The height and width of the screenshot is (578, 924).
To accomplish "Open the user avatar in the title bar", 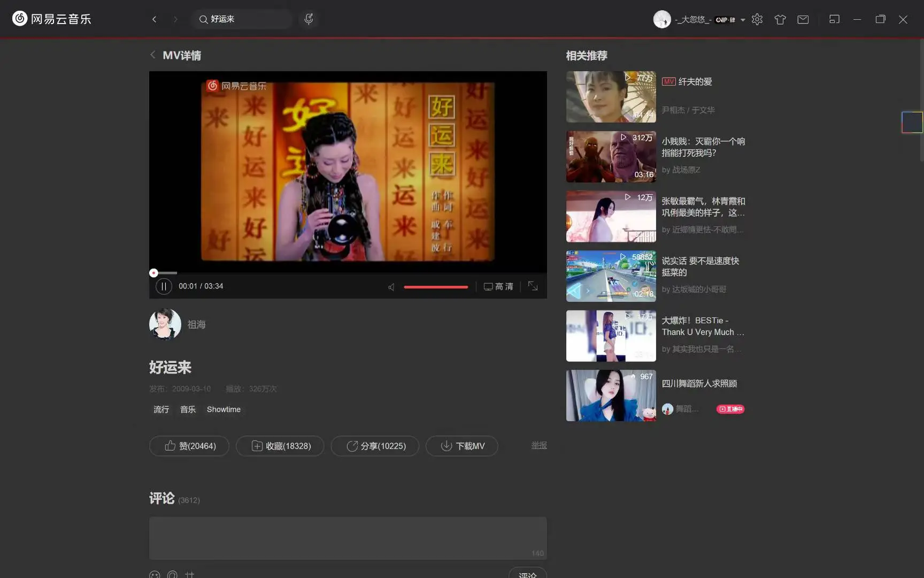I will 662,19.
